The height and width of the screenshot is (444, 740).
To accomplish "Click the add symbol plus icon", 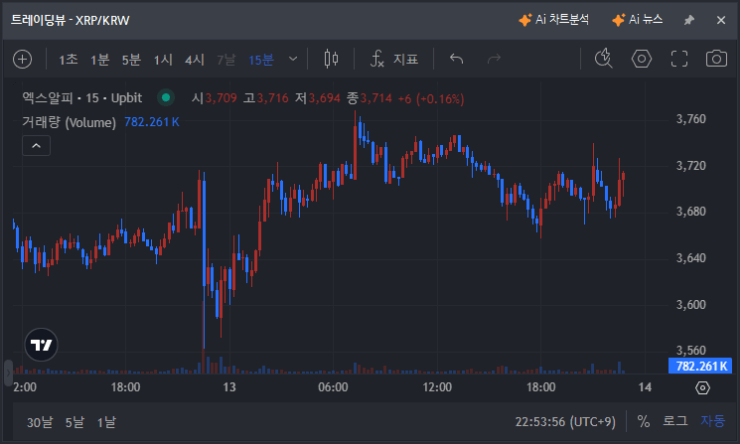I will click(22, 59).
